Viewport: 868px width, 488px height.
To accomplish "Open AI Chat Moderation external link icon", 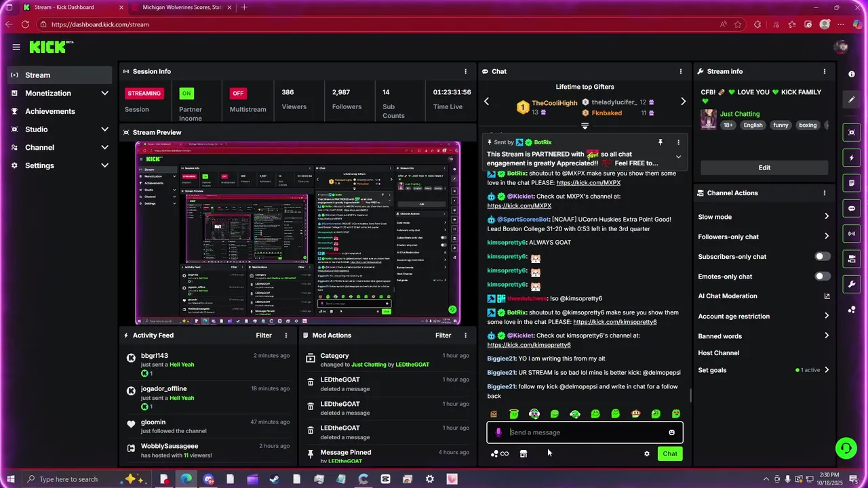I will coord(827,296).
